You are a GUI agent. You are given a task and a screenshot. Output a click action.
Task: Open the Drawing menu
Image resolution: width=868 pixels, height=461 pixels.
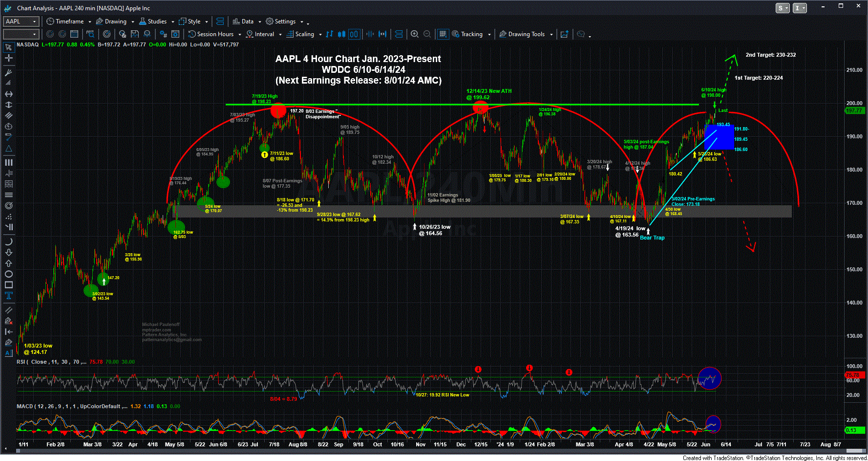click(111, 22)
